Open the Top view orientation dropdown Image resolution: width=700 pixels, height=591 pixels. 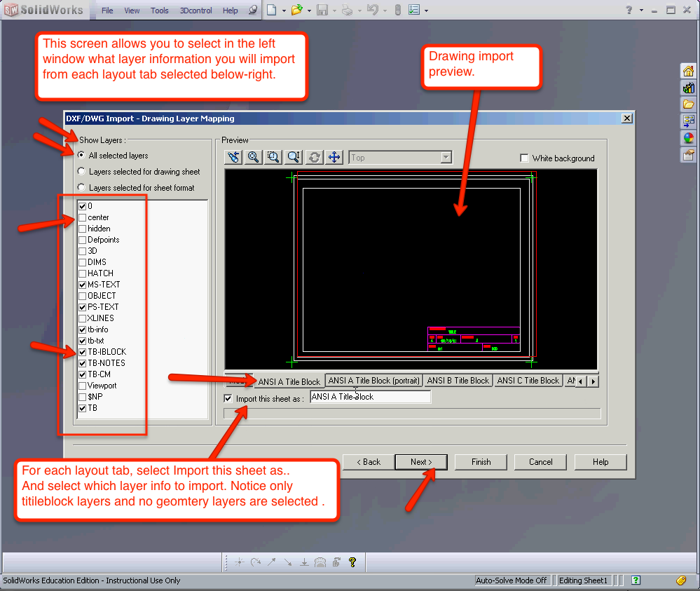(x=446, y=157)
